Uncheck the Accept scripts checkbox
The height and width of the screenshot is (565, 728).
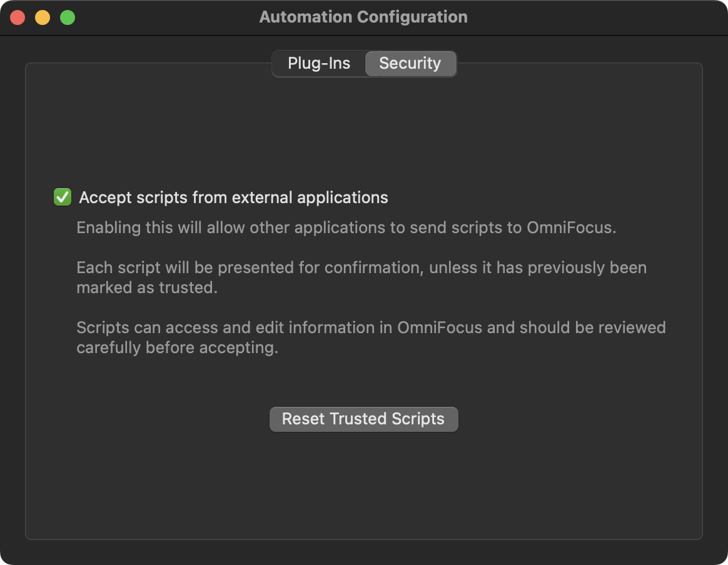point(63,197)
